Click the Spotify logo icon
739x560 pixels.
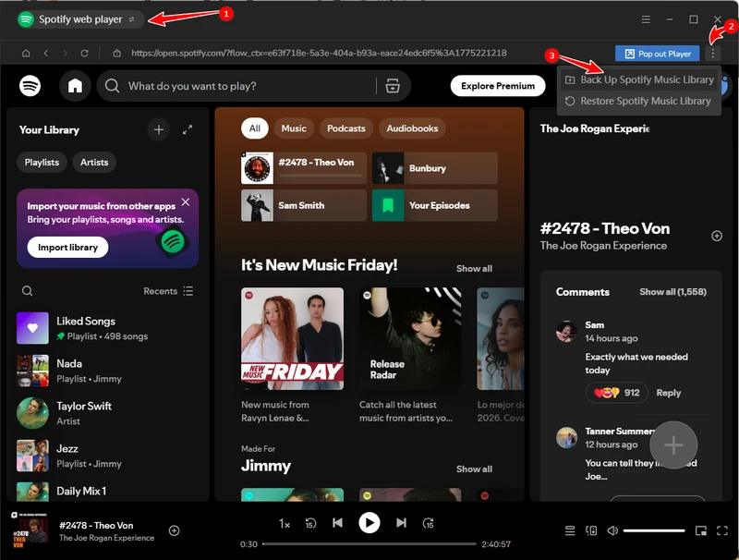pyautogui.click(x=30, y=86)
